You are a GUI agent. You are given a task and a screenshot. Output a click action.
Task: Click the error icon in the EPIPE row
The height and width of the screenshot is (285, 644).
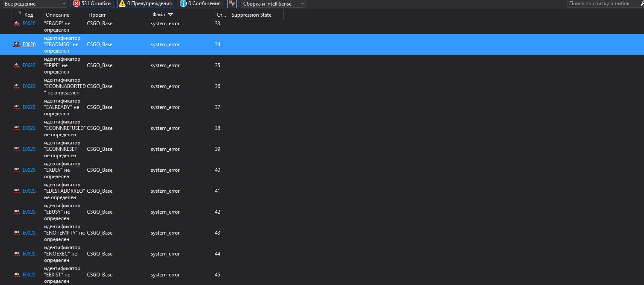pos(17,65)
